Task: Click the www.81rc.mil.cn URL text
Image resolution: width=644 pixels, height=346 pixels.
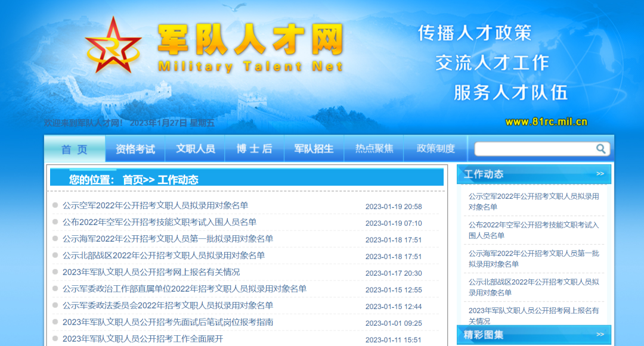Action: [x=546, y=121]
